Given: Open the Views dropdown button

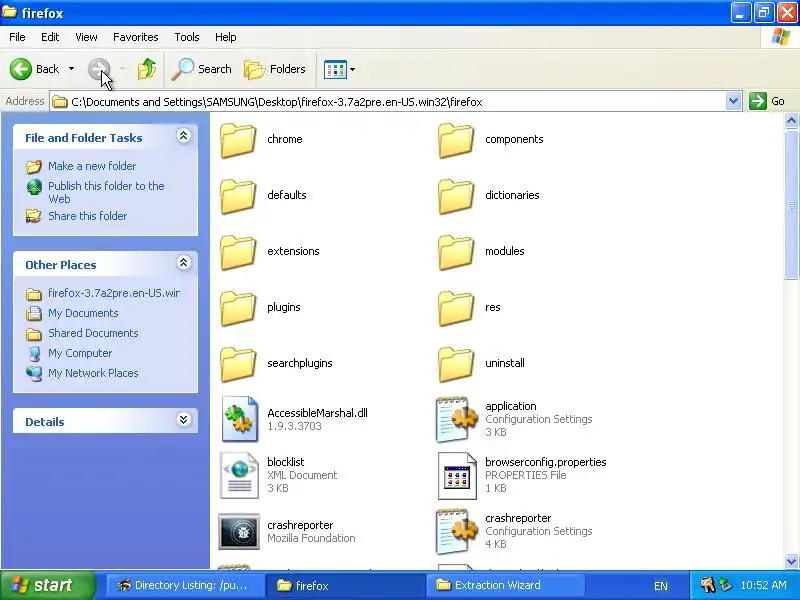Looking at the screenshot, I should 339,69.
